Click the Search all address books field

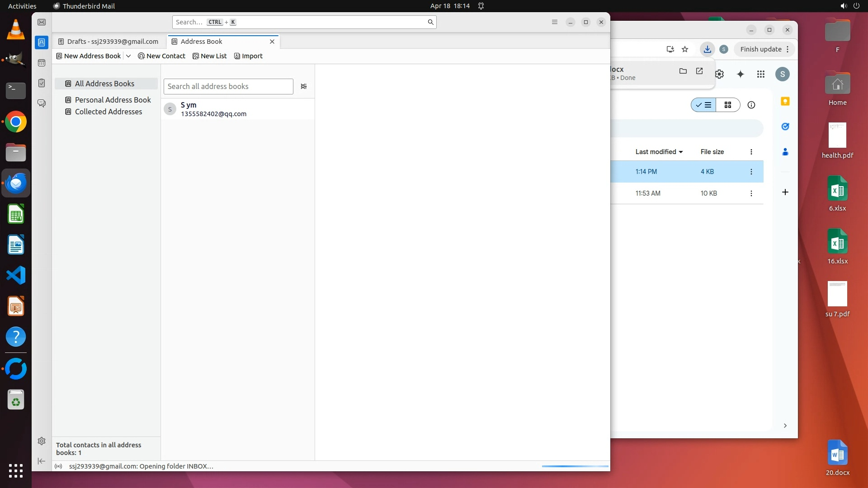point(228,86)
